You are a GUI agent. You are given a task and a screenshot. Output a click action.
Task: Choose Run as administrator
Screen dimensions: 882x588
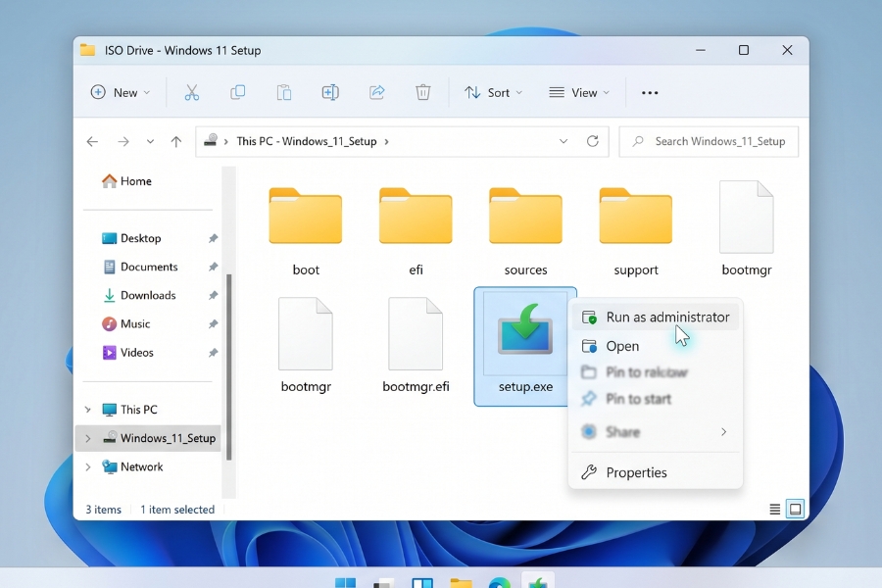tap(656, 318)
